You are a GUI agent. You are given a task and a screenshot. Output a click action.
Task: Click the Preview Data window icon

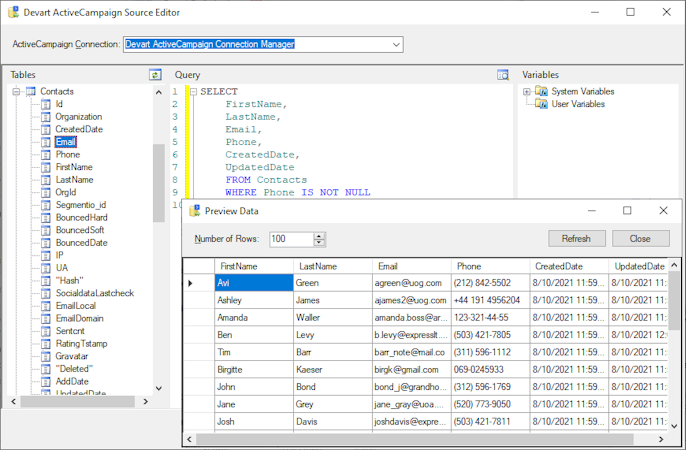pyautogui.click(x=195, y=211)
